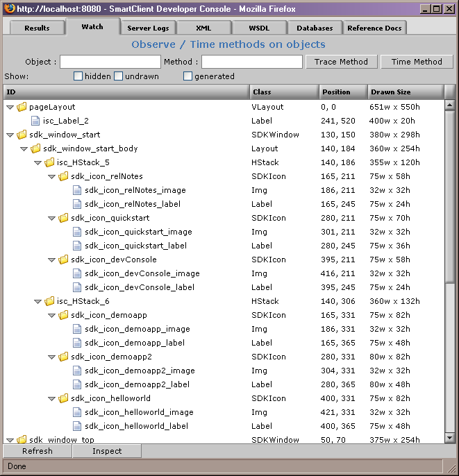The height and width of the screenshot is (476, 459).
Task: Focus the Method input field
Action: click(252, 62)
